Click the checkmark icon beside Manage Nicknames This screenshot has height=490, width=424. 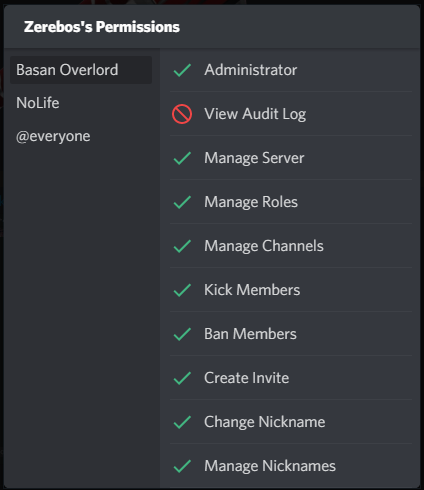(182, 466)
